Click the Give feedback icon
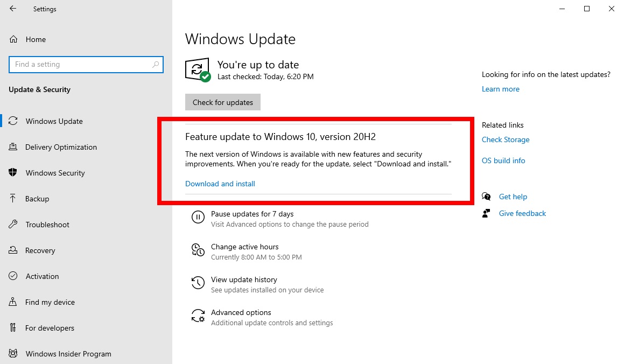 click(486, 213)
